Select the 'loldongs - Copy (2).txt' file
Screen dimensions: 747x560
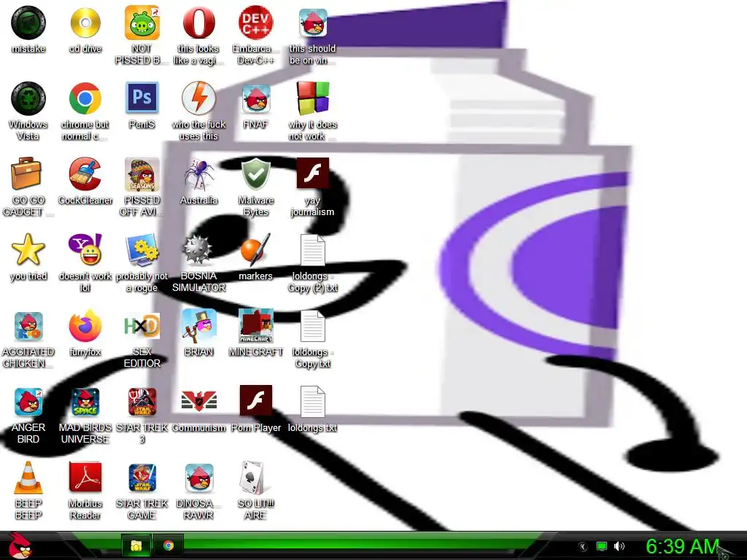tap(313, 250)
